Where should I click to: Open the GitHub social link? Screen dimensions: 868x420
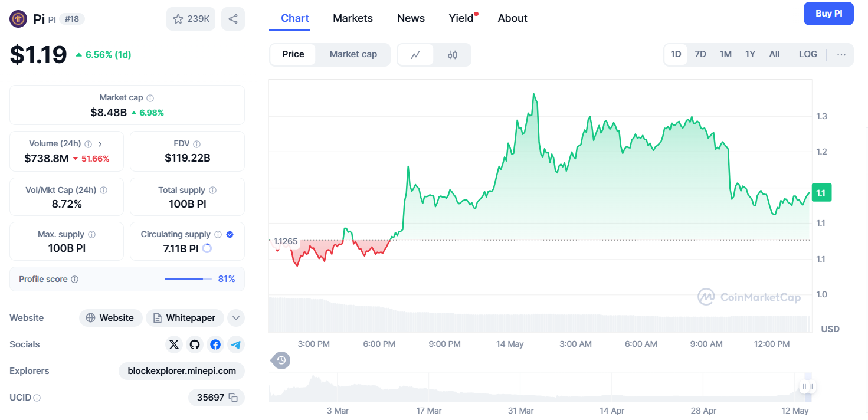pyautogui.click(x=195, y=344)
